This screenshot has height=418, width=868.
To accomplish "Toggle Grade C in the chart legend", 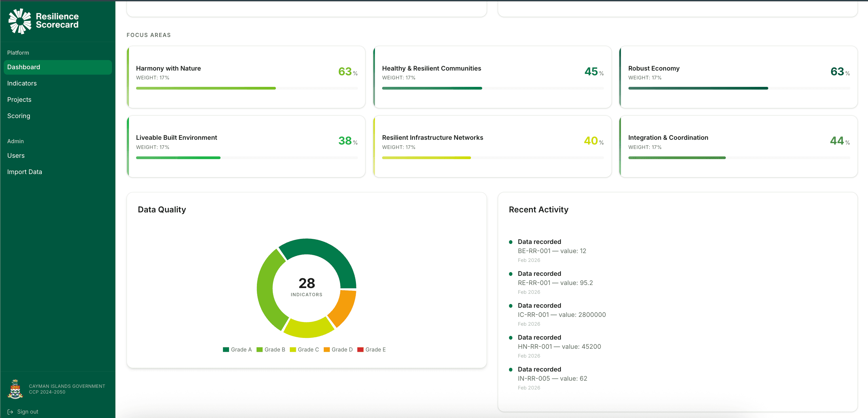I will [304, 349].
